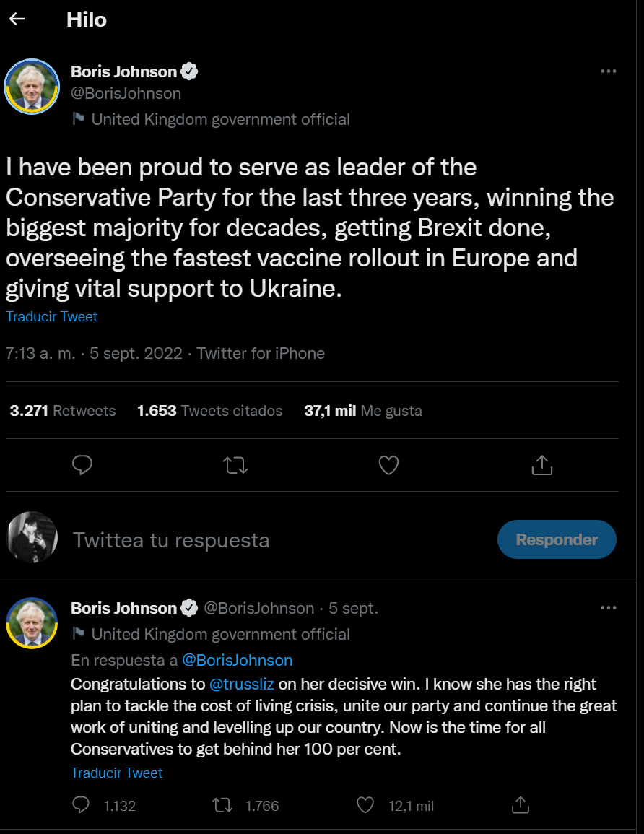Open more options menu on reply tweet

pyautogui.click(x=609, y=608)
